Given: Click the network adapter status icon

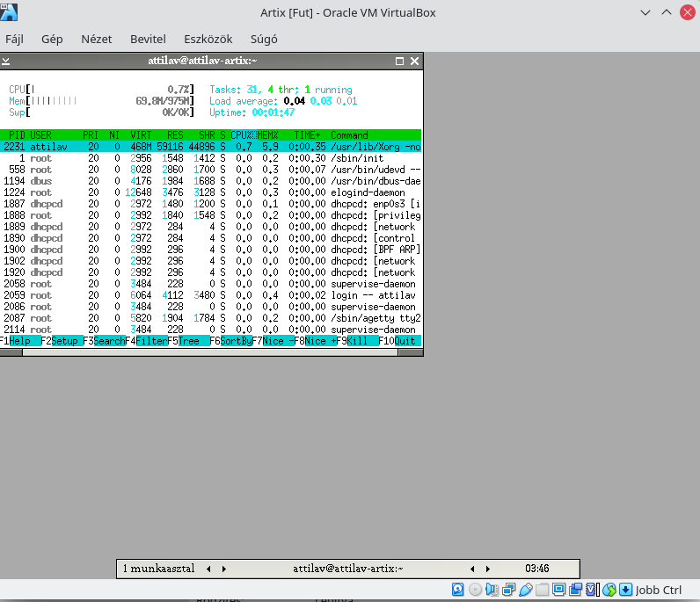Looking at the screenshot, I should click(508, 590).
